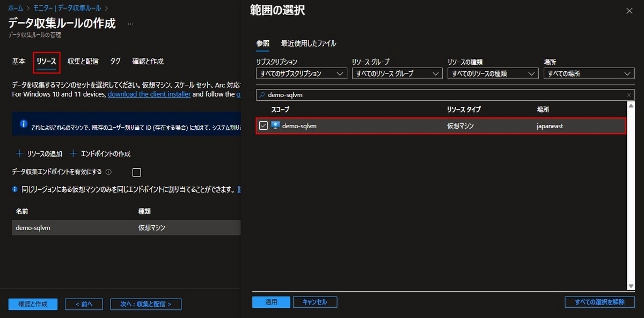Click japaneast in the demo-sqlvm row

(x=550, y=126)
